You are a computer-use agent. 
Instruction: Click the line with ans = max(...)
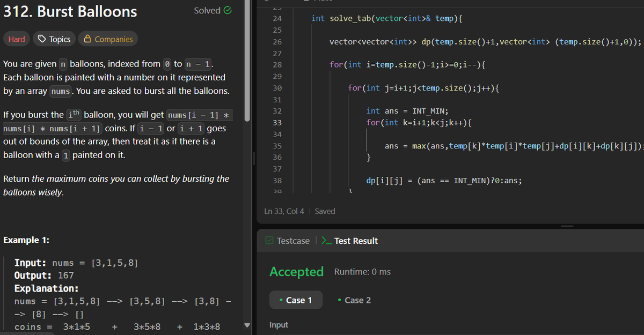click(514, 146)
